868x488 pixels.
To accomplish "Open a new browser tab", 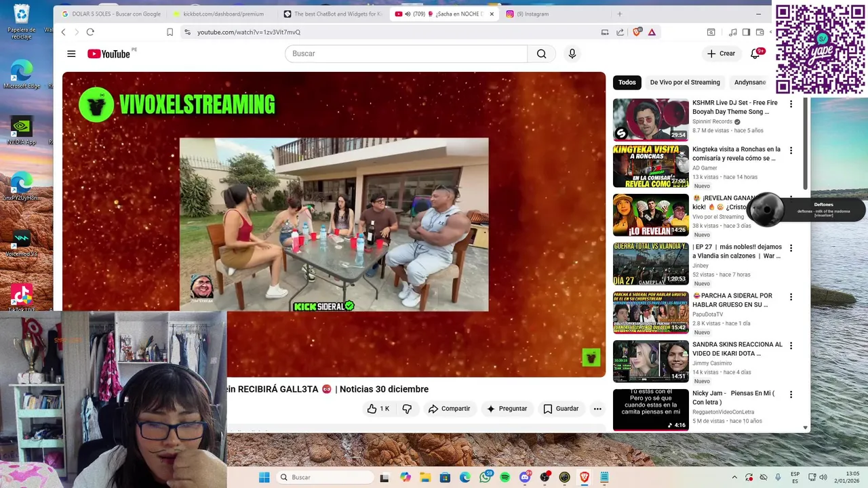I will 619,14.
